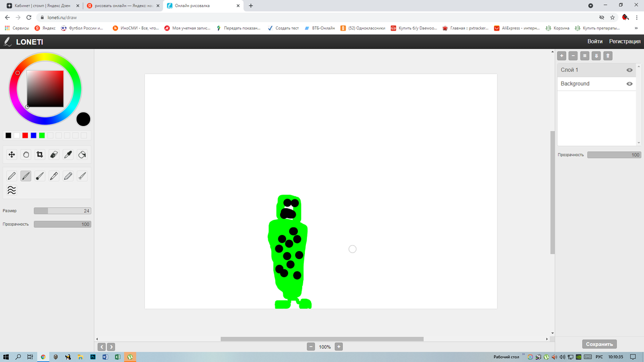Choose the marker pen brush

coord(54,176)
